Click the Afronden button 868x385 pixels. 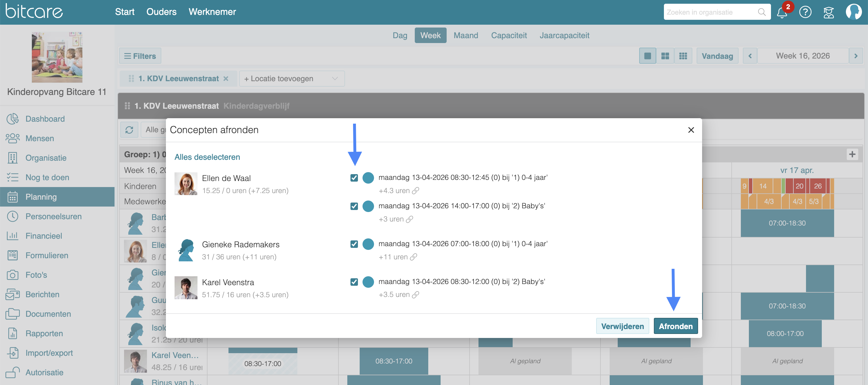click(675, 326)
